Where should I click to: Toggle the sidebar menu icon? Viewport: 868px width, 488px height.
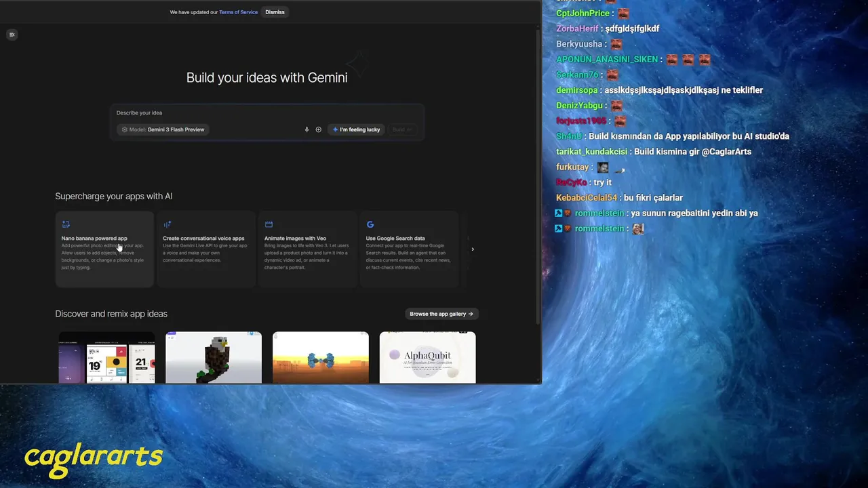click(12, 35)
